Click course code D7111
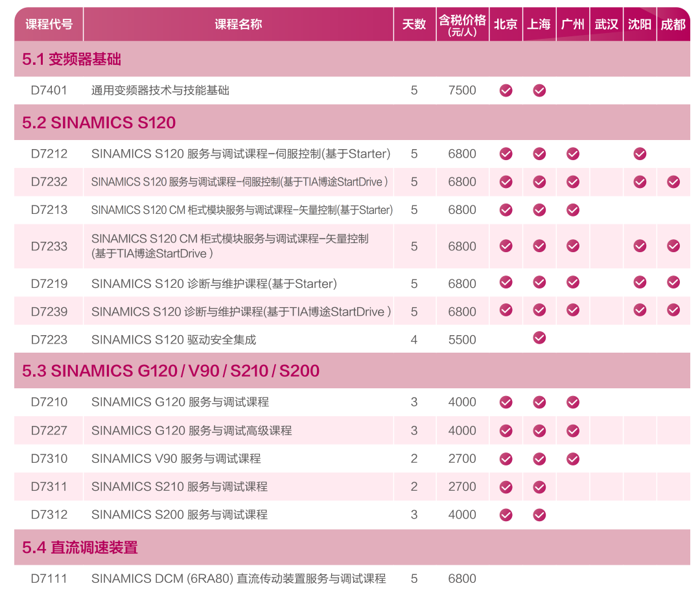The image size is (700, 610). [x=49, y=579]
